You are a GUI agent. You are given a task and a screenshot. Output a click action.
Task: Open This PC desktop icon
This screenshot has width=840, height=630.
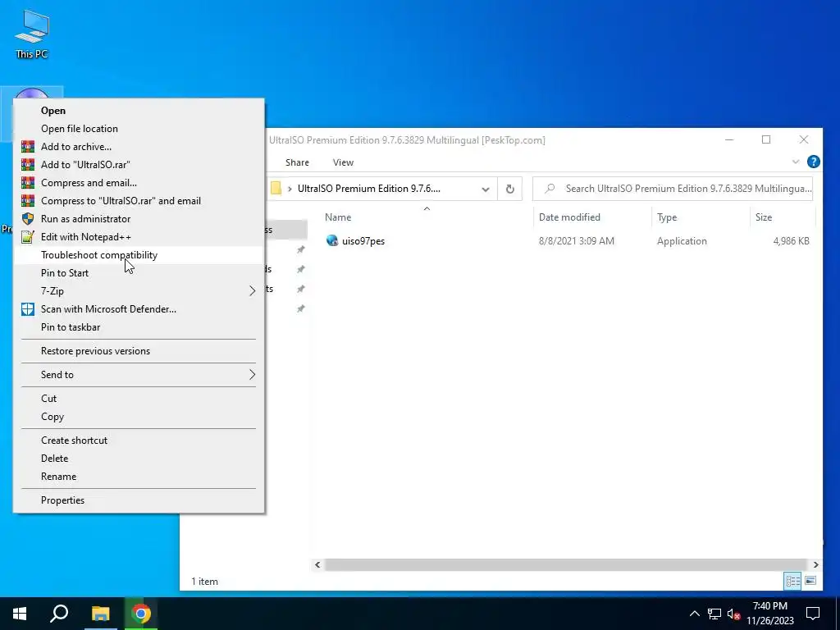(x=32, y=33)
